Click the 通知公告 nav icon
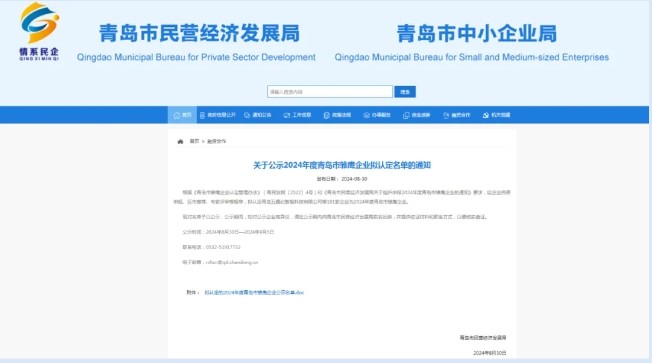 click(247, 115)
